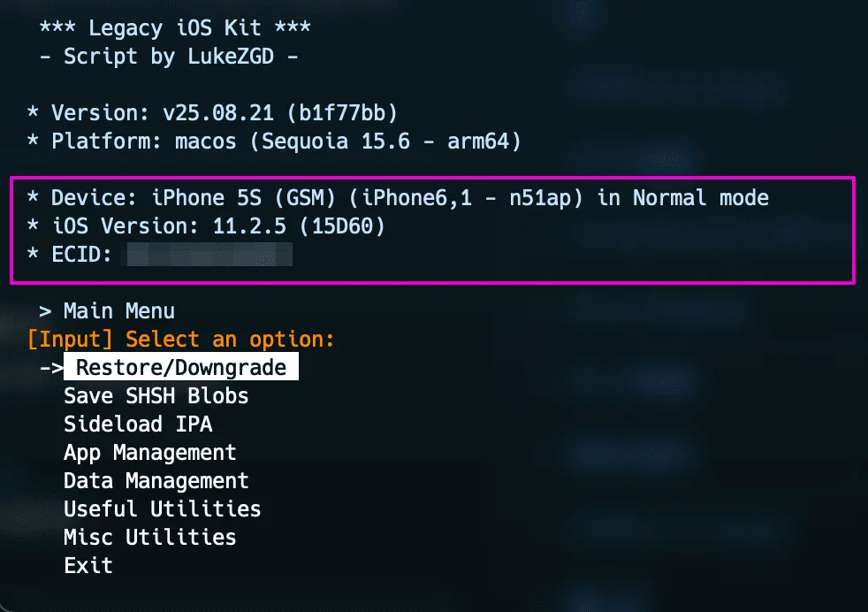The image size is (868, 612).
Task: Choose the Useful Utilities option
Action: point(162,509)
